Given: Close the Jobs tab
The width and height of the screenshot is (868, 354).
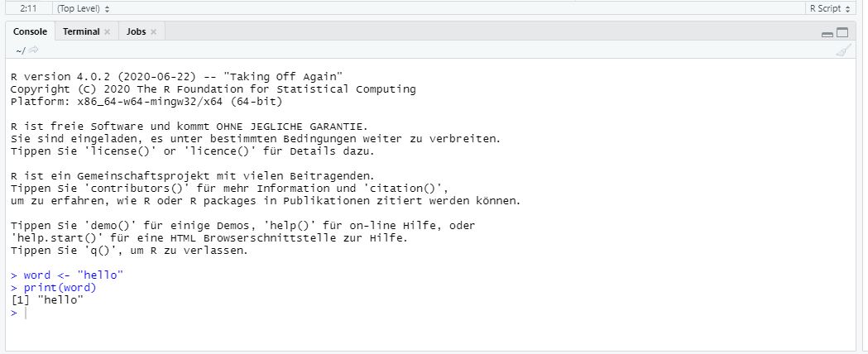Looking at the screenshot, I should [153, 32].
